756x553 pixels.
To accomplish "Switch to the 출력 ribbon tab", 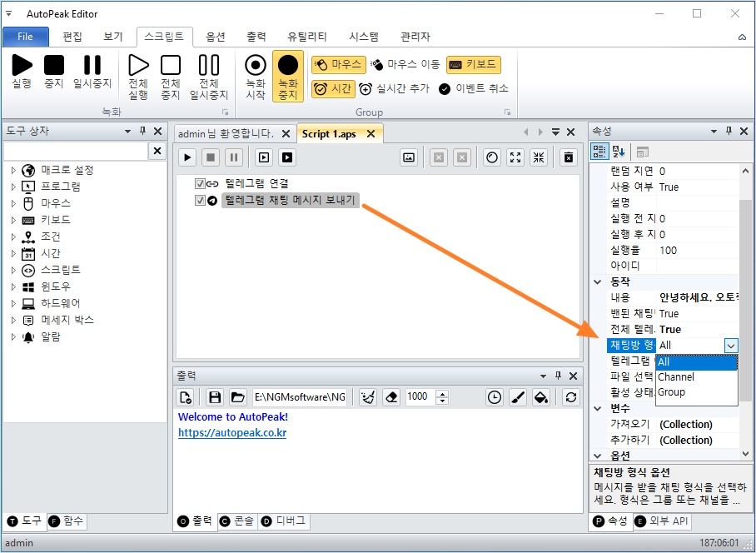I will [x=256, y=37].
